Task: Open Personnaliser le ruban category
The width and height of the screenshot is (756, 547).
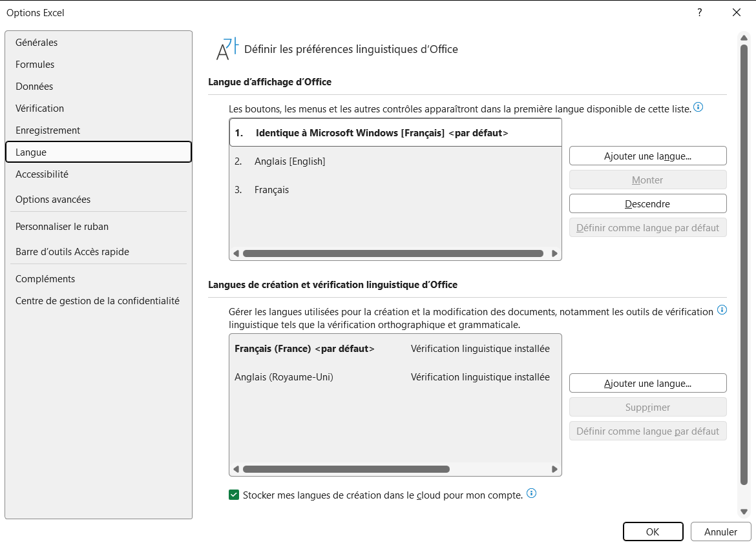Action: [x=98, y=227]
